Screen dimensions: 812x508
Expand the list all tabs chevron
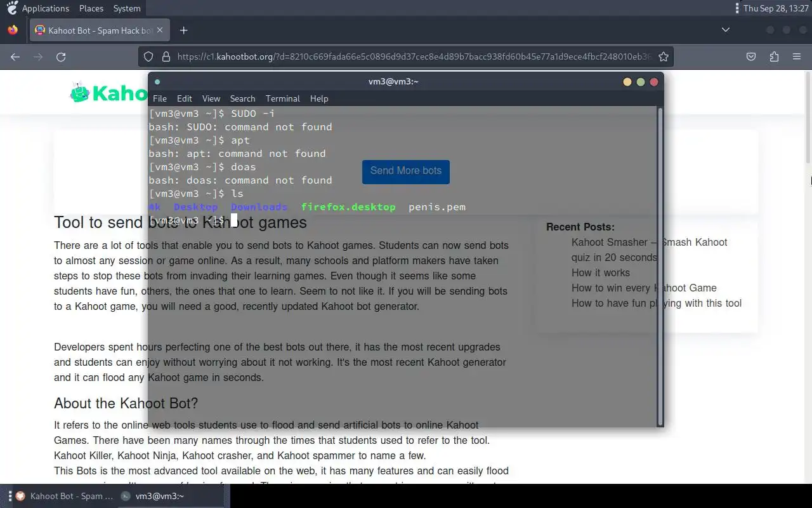click(x=726, y=30)
